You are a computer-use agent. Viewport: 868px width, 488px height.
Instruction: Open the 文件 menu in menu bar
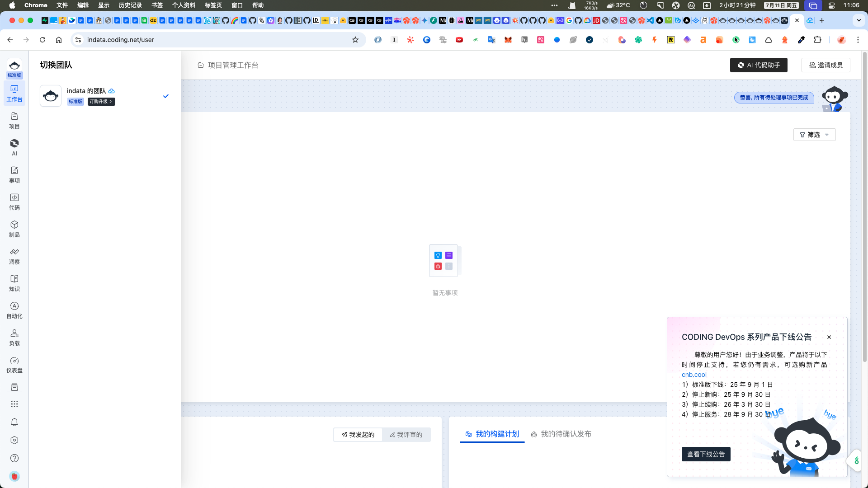pos(62,5)
